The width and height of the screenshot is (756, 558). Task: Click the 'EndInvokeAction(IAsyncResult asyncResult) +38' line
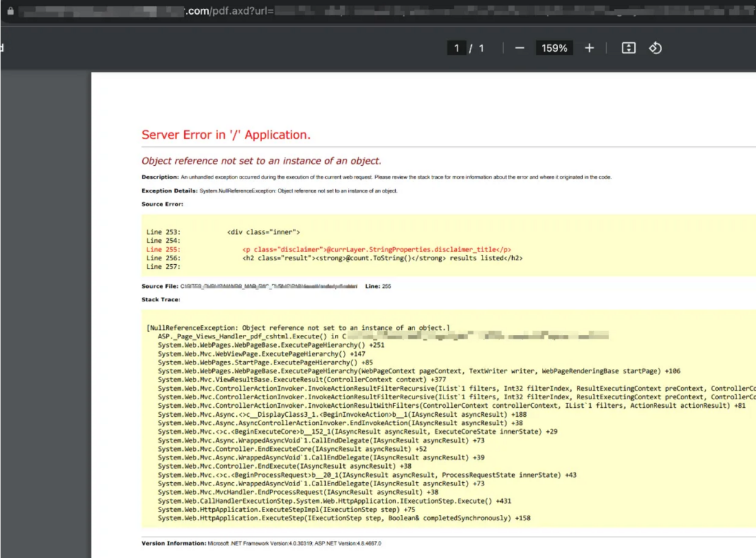click(x=340, y=423)
